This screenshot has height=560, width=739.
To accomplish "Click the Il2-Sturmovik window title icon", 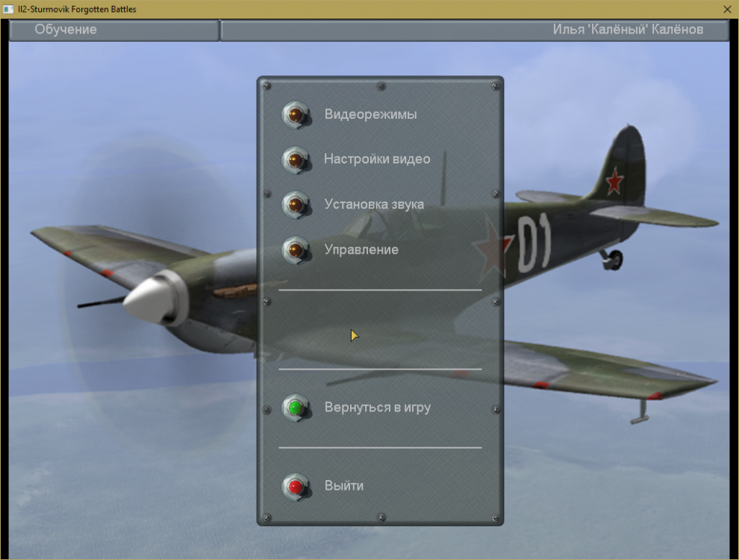I will point(8,9).
